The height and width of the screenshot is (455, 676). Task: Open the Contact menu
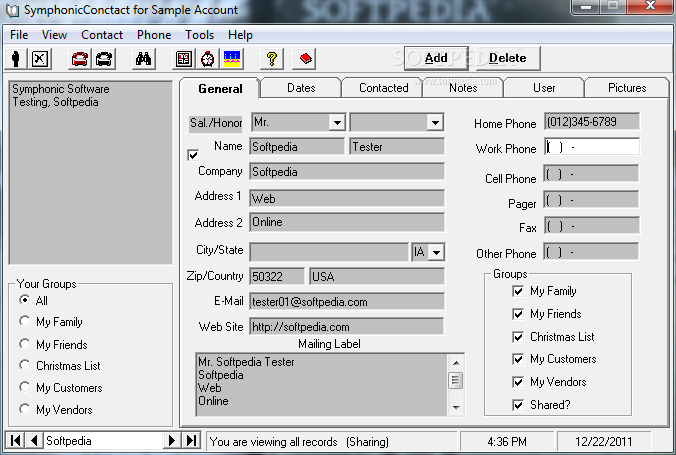click(102, 35)
